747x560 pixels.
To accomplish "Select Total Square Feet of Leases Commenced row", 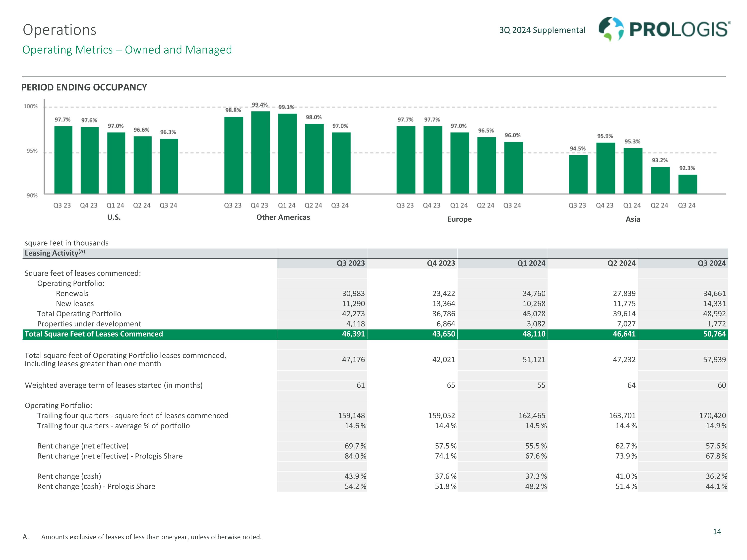I will tap(94, 334).
